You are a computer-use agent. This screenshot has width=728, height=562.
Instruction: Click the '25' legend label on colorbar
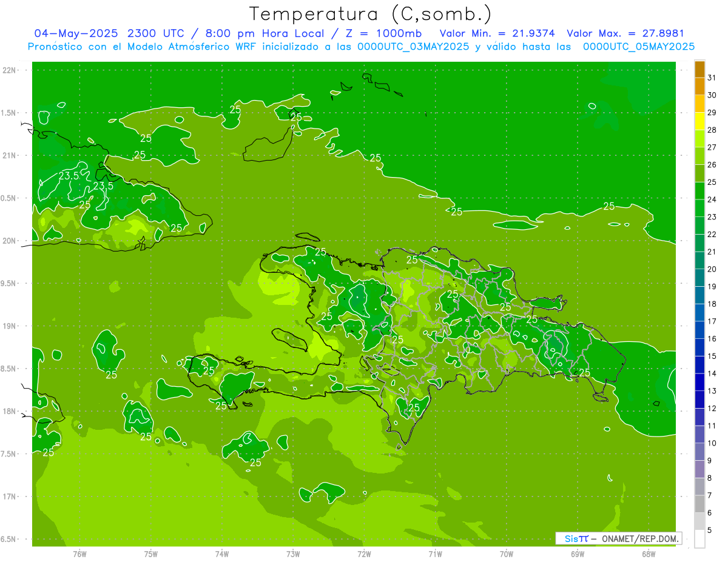(712, 182)
